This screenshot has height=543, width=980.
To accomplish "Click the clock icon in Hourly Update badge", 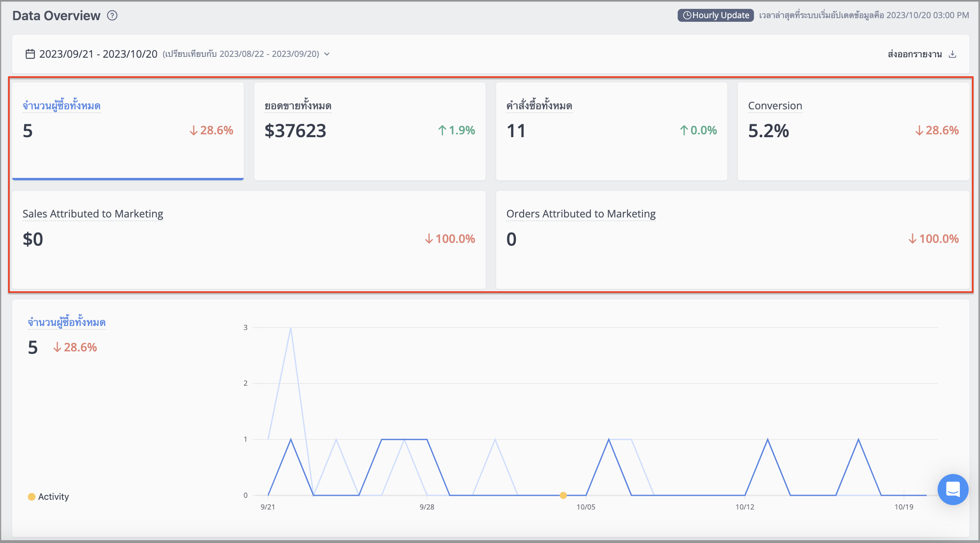I will tap(687, 15).
